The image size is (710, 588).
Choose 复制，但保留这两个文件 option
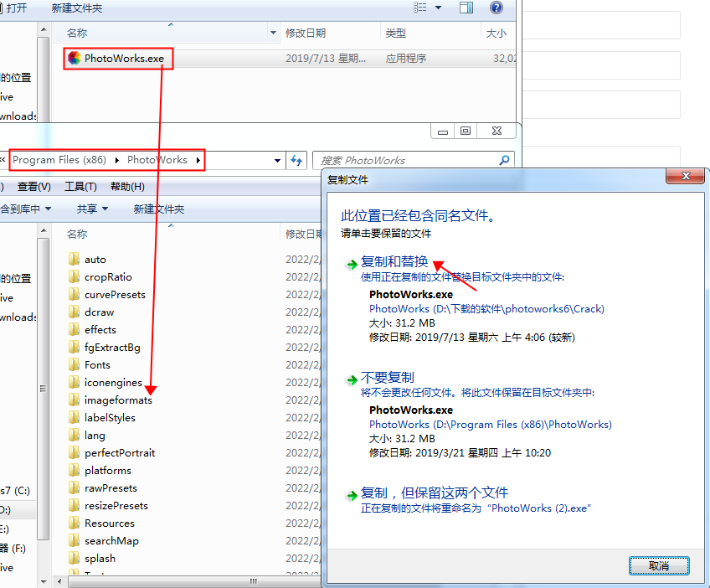click(x=435, y=493)
